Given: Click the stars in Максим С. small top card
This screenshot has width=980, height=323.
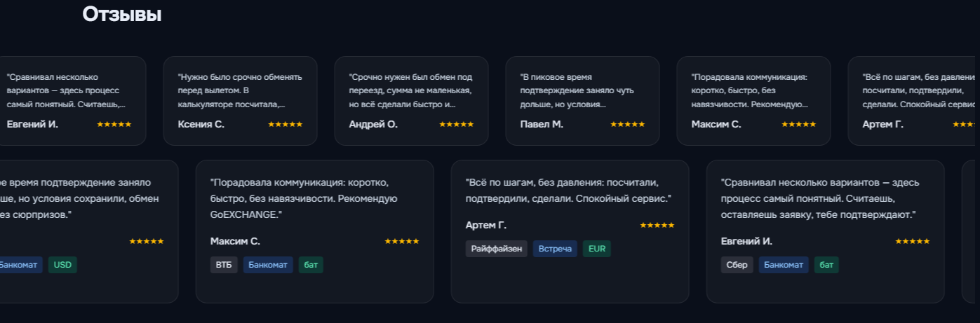Looking at the screenshot, I should click(x=799, y=124).
